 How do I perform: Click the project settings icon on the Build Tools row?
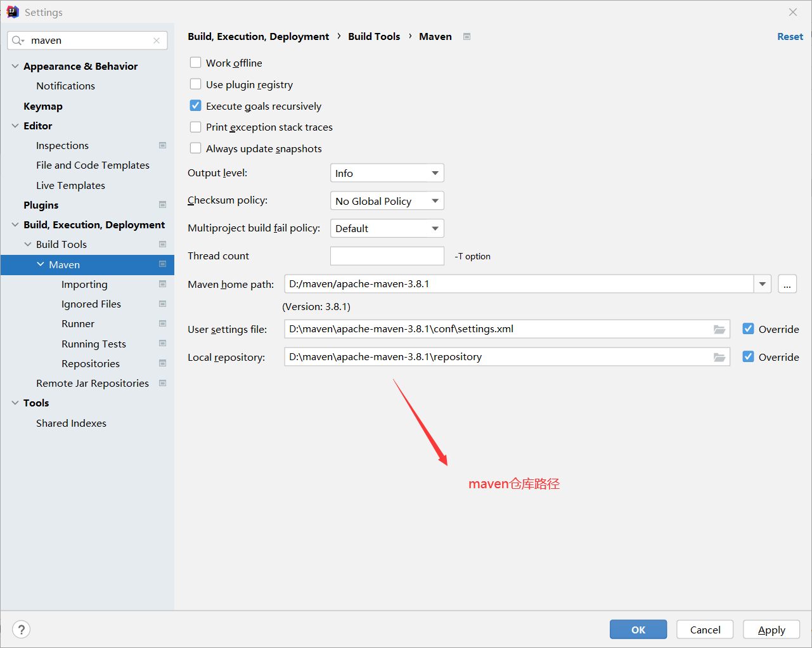162,244
